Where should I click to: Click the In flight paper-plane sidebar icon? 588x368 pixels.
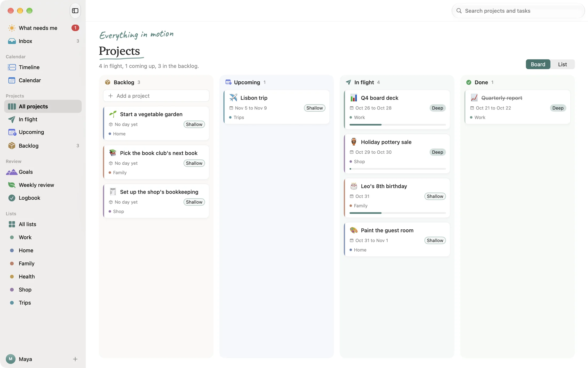[12, 119]
